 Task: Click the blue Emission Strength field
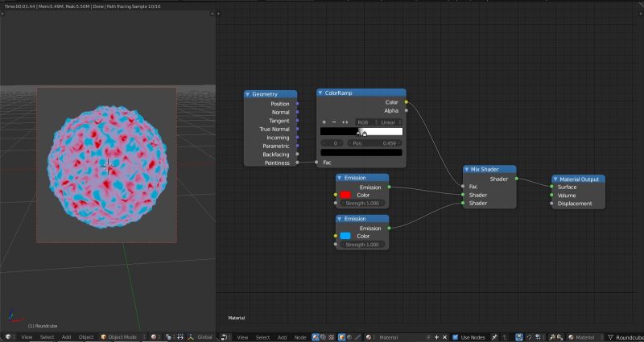tap(362, 245)
